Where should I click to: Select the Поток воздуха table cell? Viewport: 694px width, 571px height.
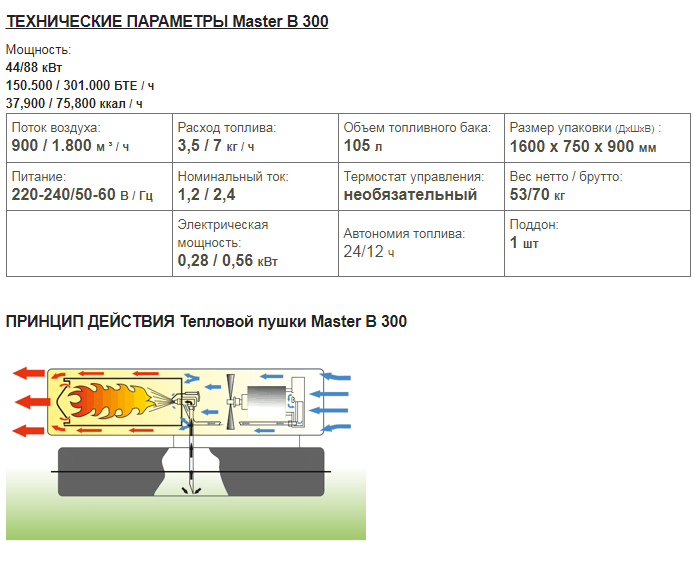coord(88,138)
